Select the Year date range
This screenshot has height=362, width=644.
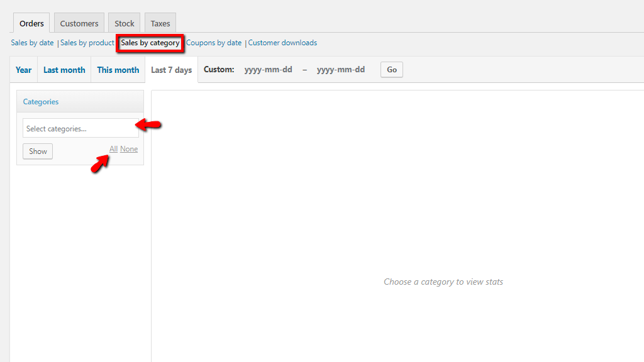tap(24, 70)
